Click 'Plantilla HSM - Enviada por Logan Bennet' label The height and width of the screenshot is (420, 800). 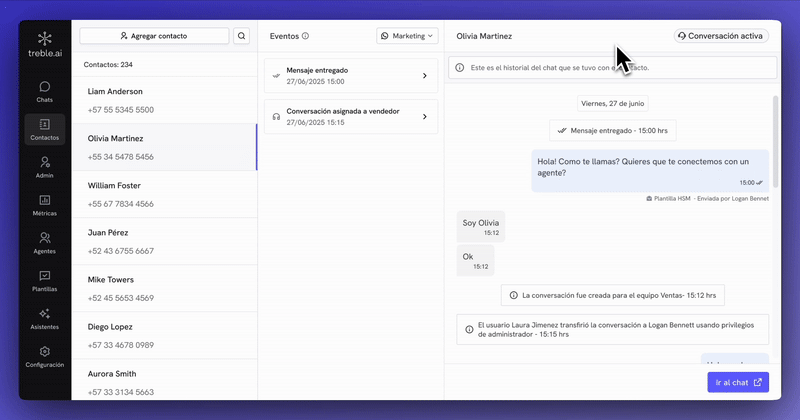707,199
